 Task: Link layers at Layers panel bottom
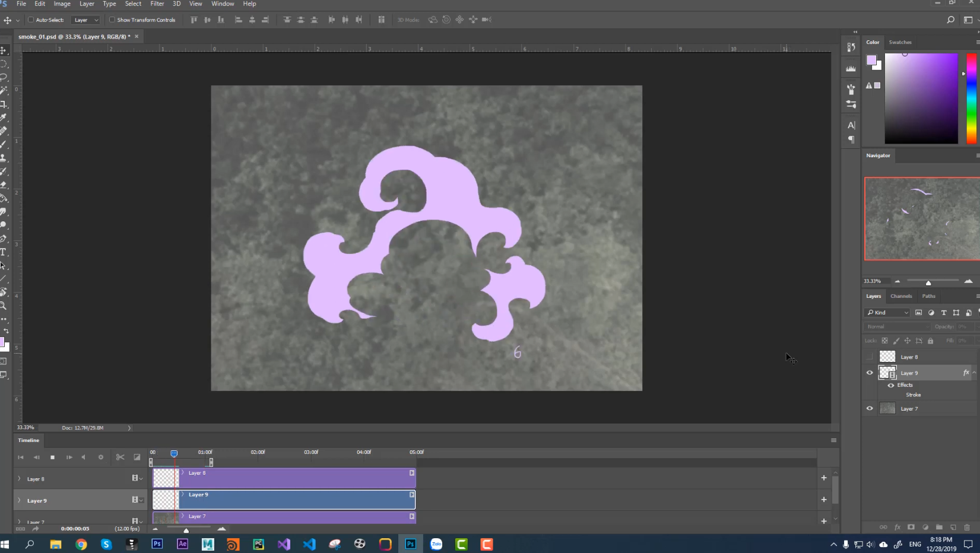point(883,527)
